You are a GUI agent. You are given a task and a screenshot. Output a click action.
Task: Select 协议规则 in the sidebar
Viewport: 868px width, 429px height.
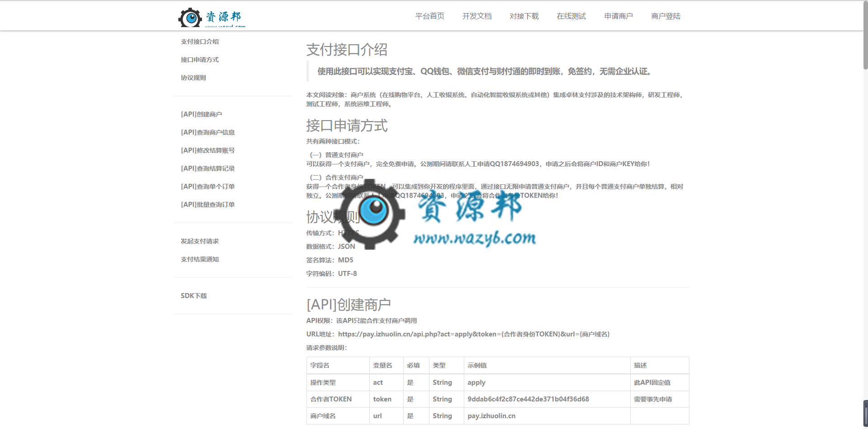pyautogui.click(x=193, y=78)
